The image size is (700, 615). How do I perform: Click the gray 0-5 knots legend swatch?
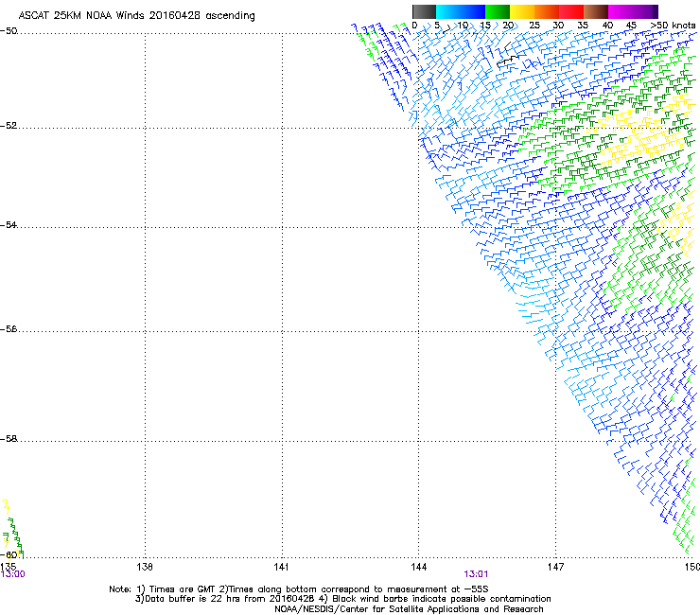(424, 11)
